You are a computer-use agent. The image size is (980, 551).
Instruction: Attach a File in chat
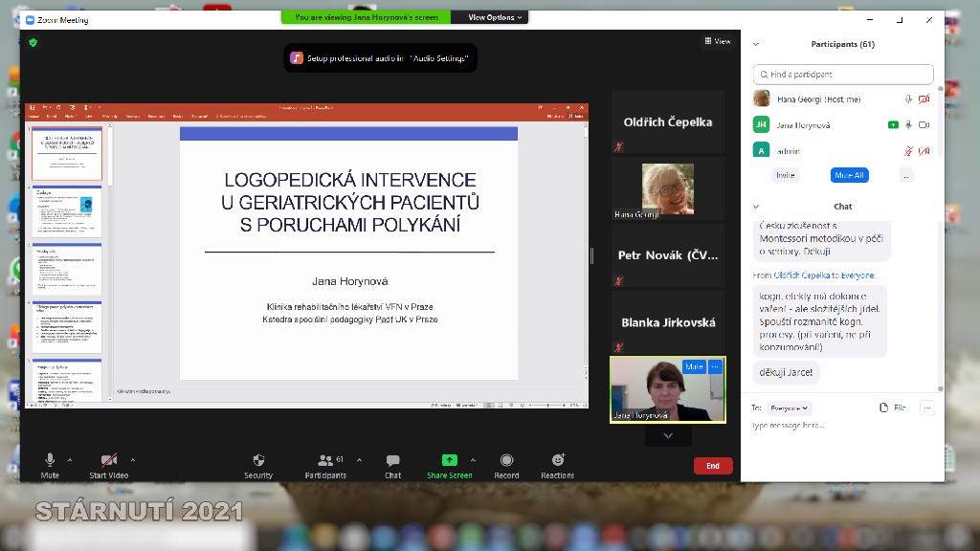point(892,408)
